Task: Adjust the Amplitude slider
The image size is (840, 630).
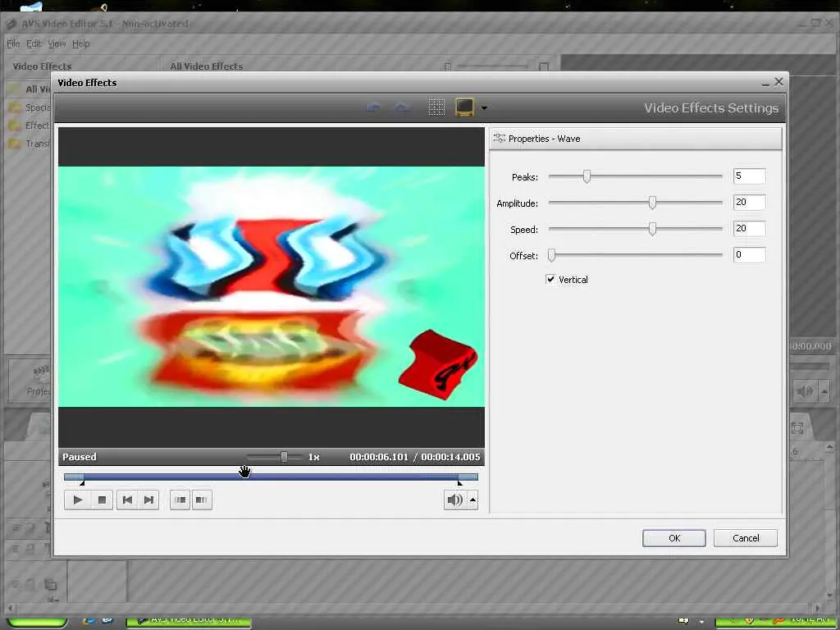Action: coord(652,203)
